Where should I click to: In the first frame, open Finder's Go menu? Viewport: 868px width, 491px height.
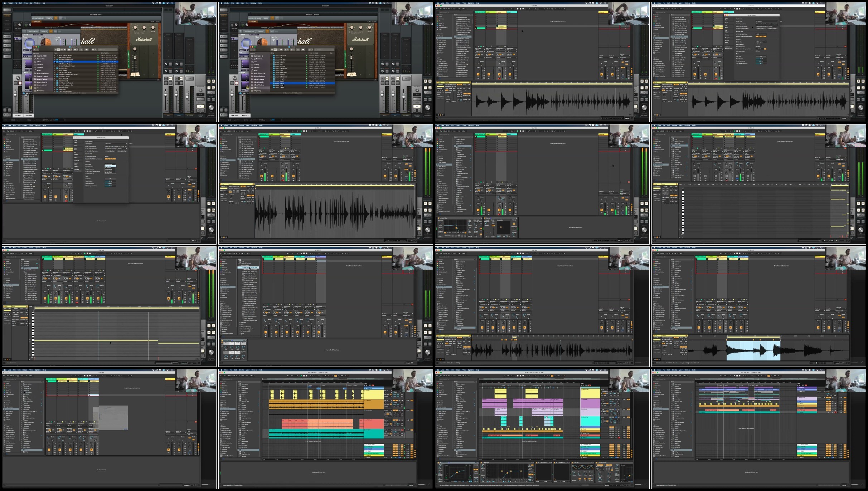31,3
